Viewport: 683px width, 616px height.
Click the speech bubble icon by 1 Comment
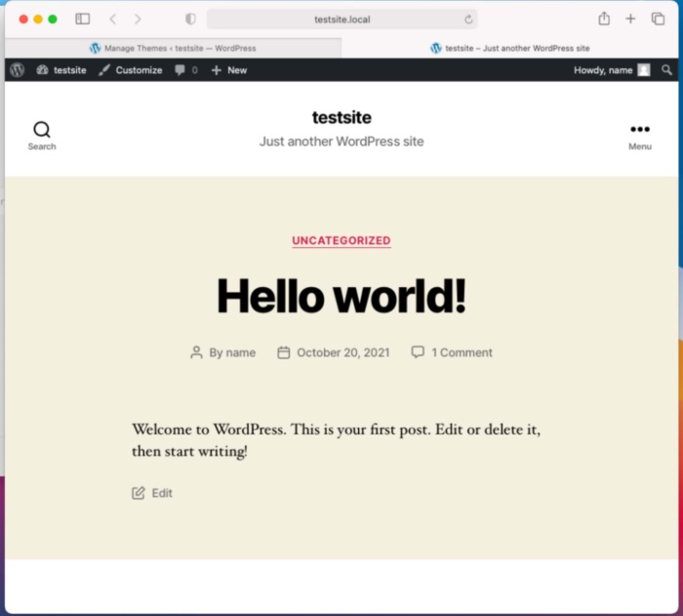point(418,351)
